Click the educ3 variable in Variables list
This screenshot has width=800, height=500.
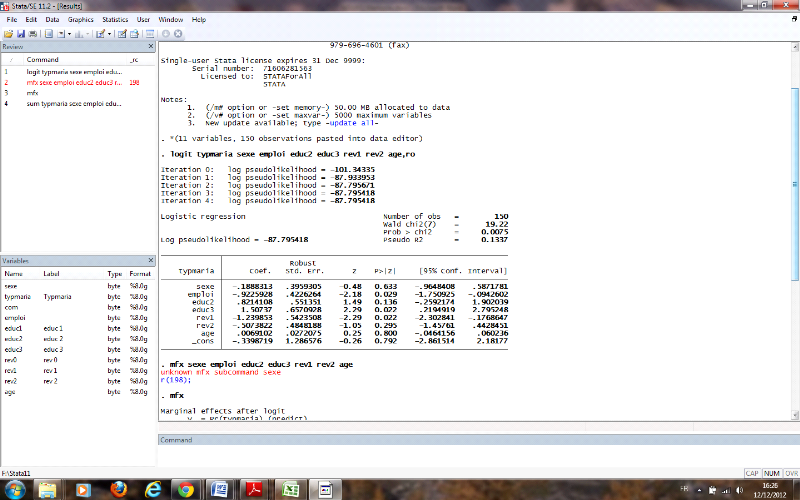pos(13,349)
